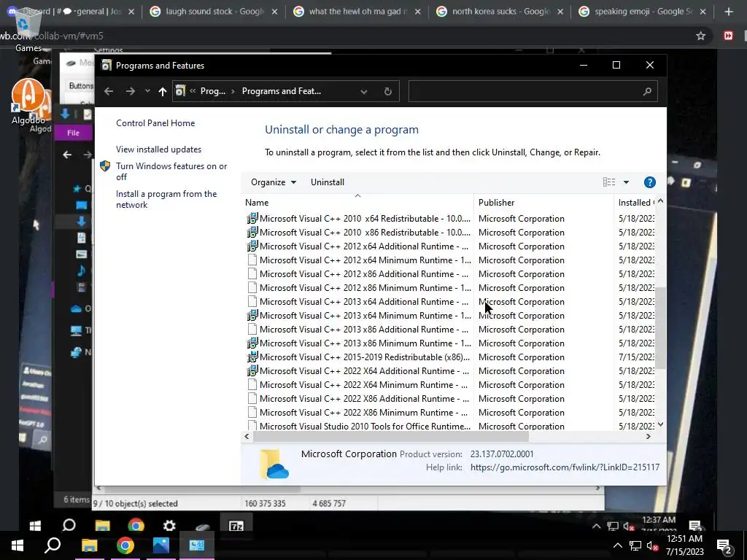Open host taskbar Search magnifier

(53, 545)
